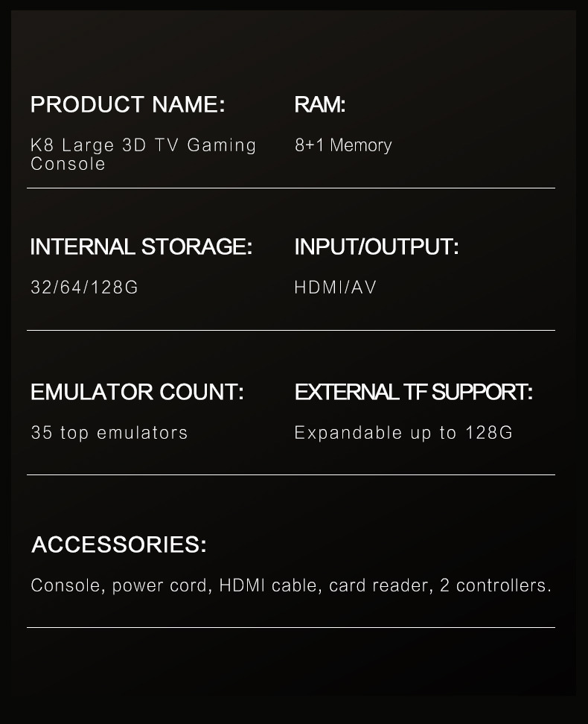Click the words power cord in accessories

pos(159,585)
